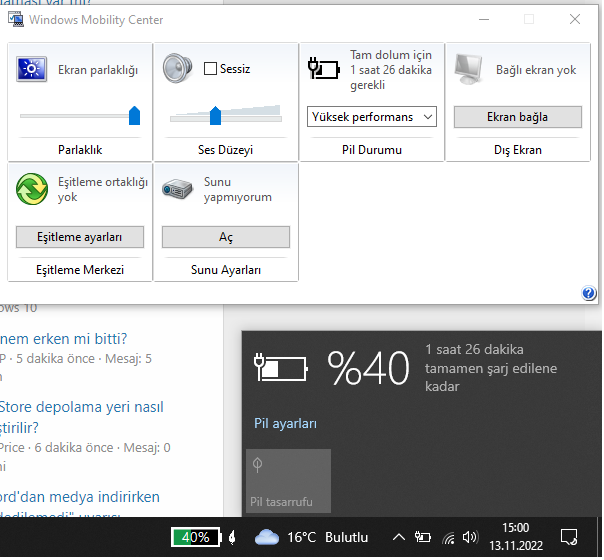
Task: Click '1 saat 26 dakika tamamen şarj' text
Action: 492,369
